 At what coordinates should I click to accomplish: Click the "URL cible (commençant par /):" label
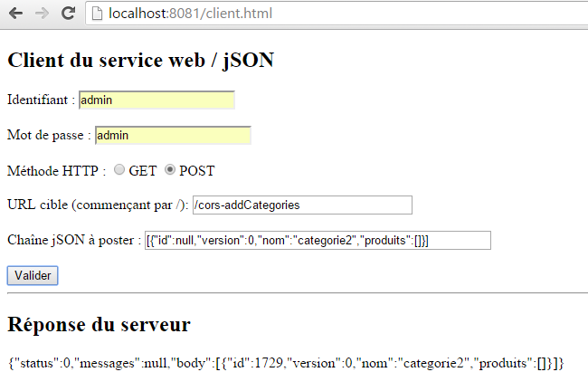pos(97,205)
